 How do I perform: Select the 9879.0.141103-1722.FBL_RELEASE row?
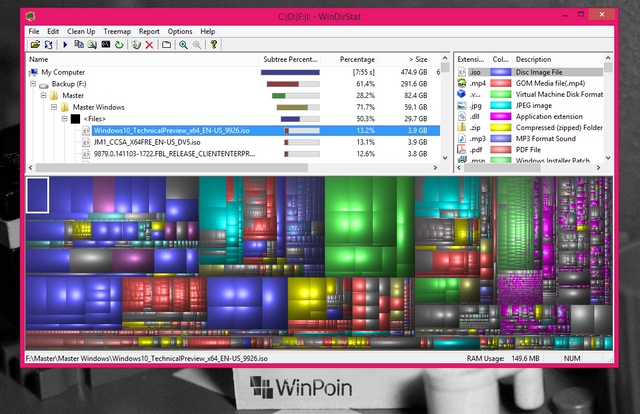coord(233,154)
